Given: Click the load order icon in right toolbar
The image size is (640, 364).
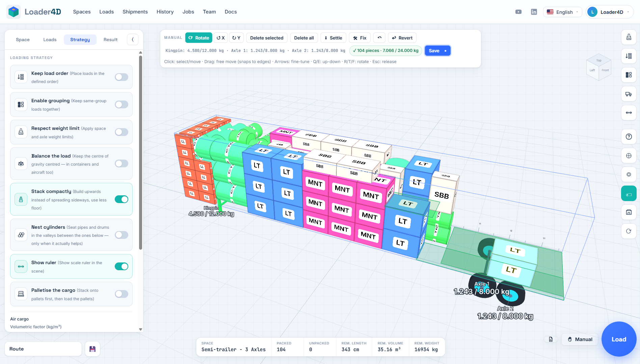Looking at the screenshot, I should pos(629,56).
